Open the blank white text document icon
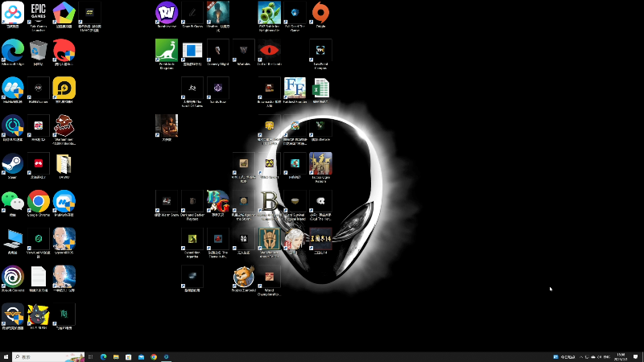This screenshot has height=362, width=644. (x=38, y=277)
